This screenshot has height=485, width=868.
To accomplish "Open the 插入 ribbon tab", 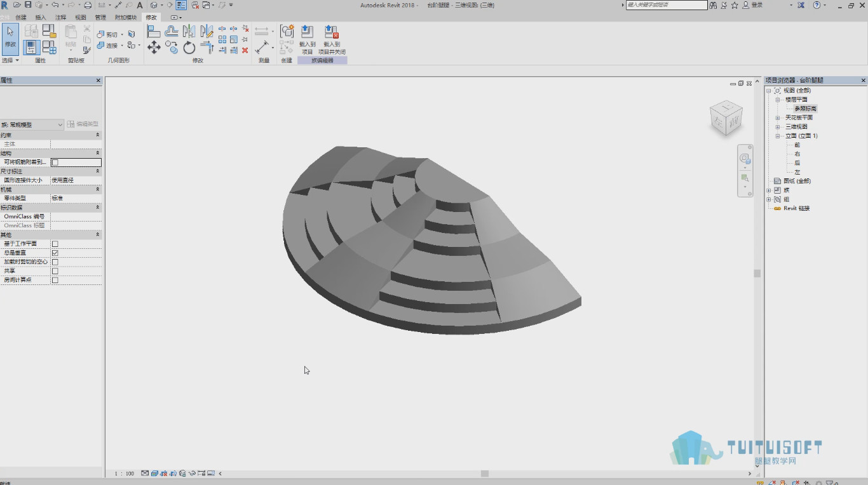I will coord(41,17).
